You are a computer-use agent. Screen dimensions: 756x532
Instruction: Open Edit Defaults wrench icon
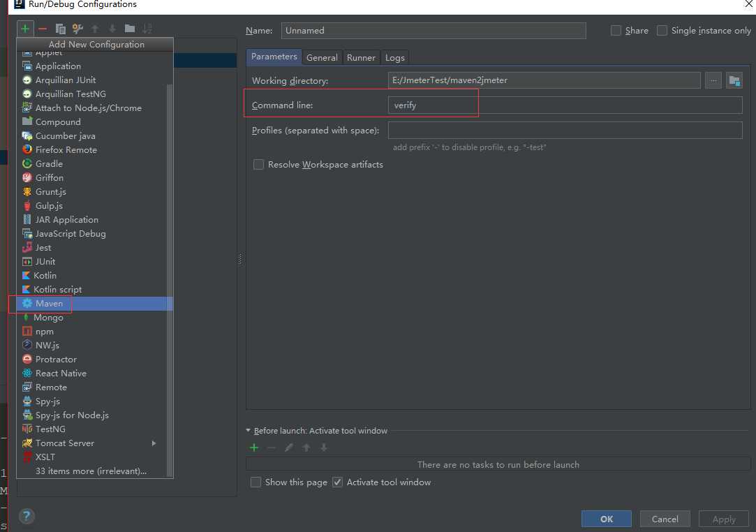pyautogui.click(x=77, y=29)
